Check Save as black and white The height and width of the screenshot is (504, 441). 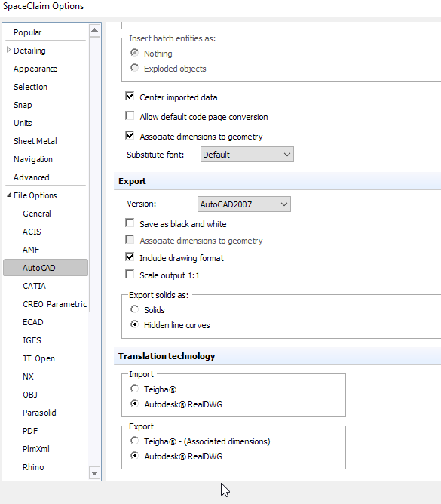point(130,223)
